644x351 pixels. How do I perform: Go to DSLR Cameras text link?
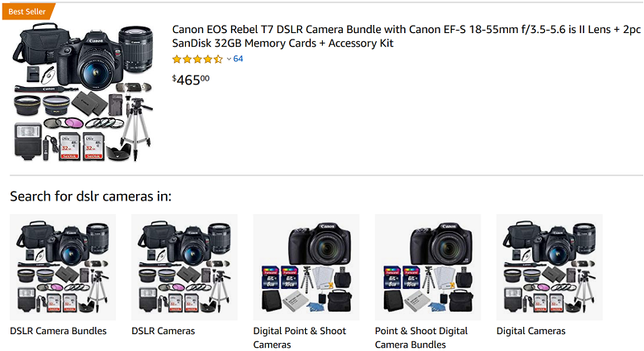[x=163, y=331]
